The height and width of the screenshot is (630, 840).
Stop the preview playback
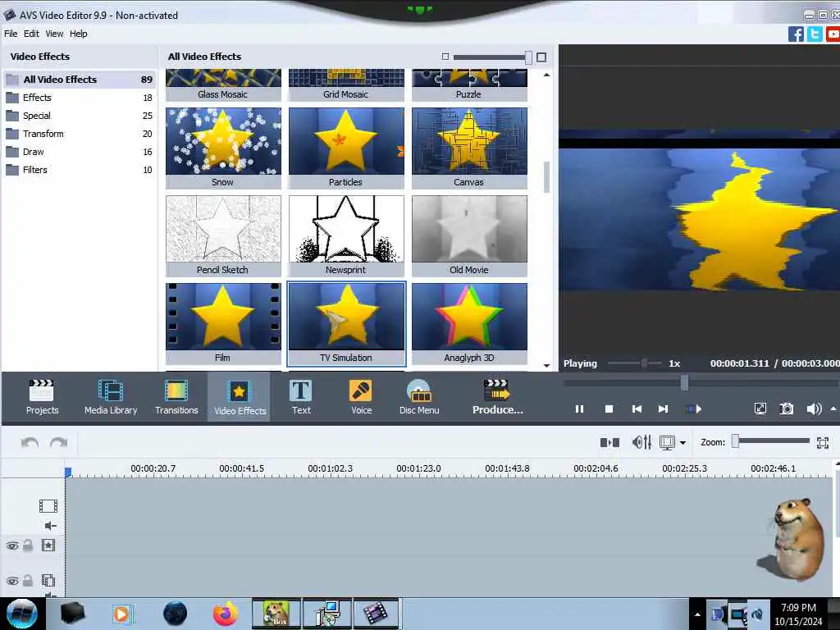(x=609, y=409)
